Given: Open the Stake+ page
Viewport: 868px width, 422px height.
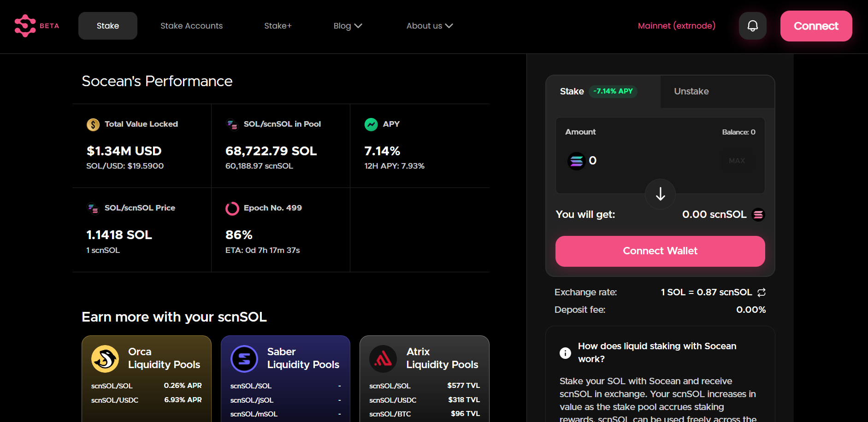Looking at the screenshot, I should (x=278, y=26).
